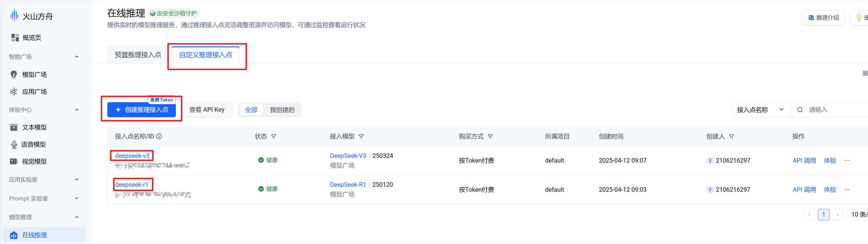This screenshot has height=244, width=868.
Task: Click the 推理介绍 document icon
Action: pos(811,18)
